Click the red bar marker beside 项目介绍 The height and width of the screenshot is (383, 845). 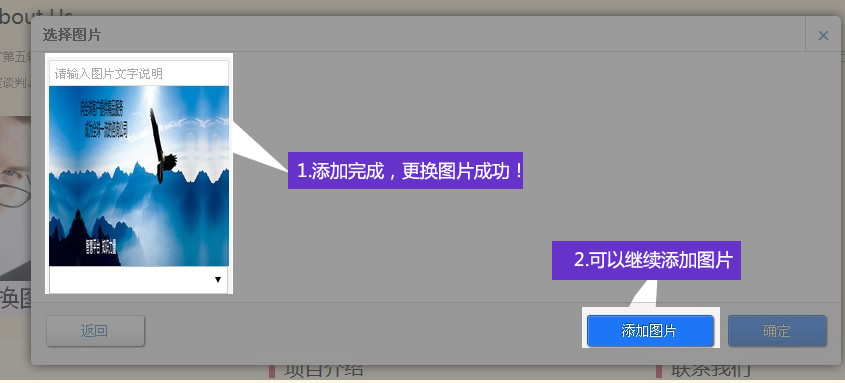click(272, 371)
